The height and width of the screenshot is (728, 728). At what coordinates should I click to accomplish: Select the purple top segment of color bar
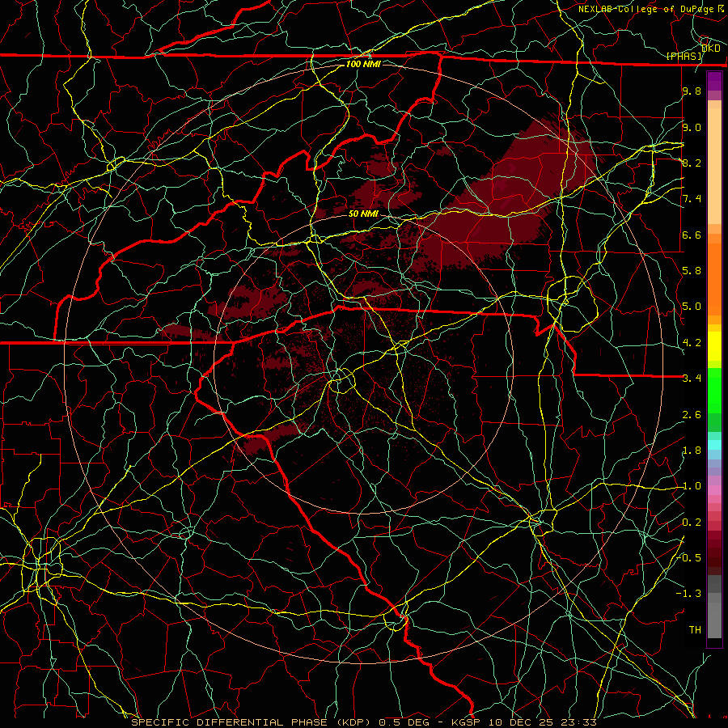pos(714,81)
